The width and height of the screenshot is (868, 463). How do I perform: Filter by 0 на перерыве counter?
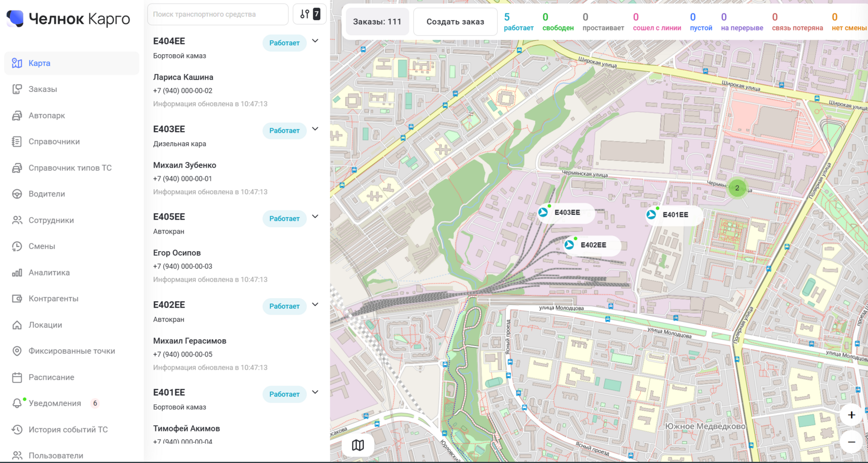(x=742, y=22)
